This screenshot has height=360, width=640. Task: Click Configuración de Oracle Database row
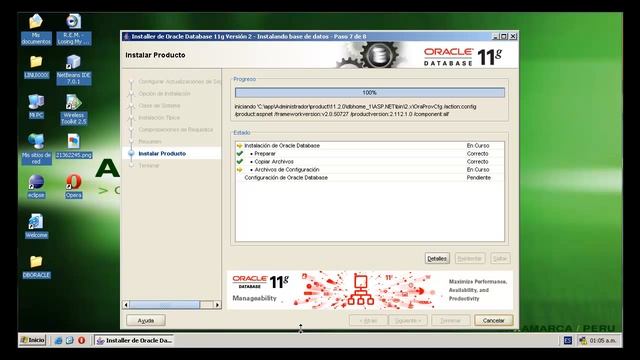tap(369, 178)
